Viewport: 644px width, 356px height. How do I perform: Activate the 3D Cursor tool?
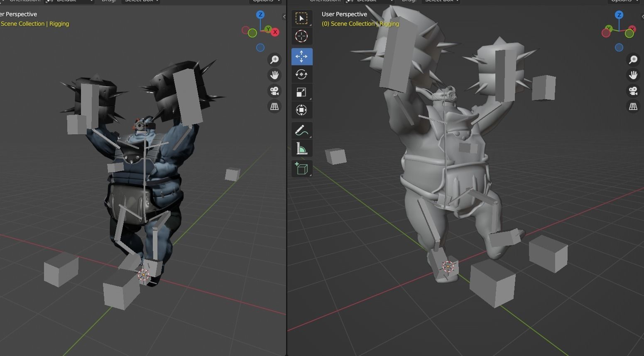pyautogui.click(x=301, y=36)
